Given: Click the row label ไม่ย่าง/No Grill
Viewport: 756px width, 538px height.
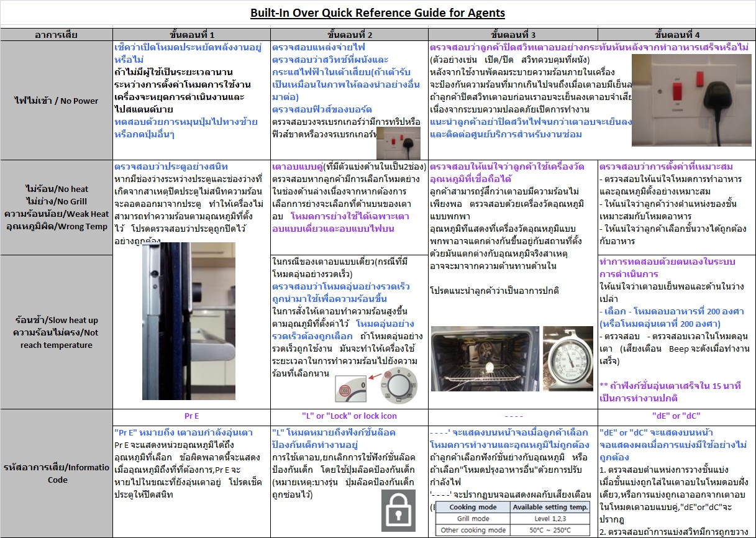Looking at the screenshot, I should [57, 201].
